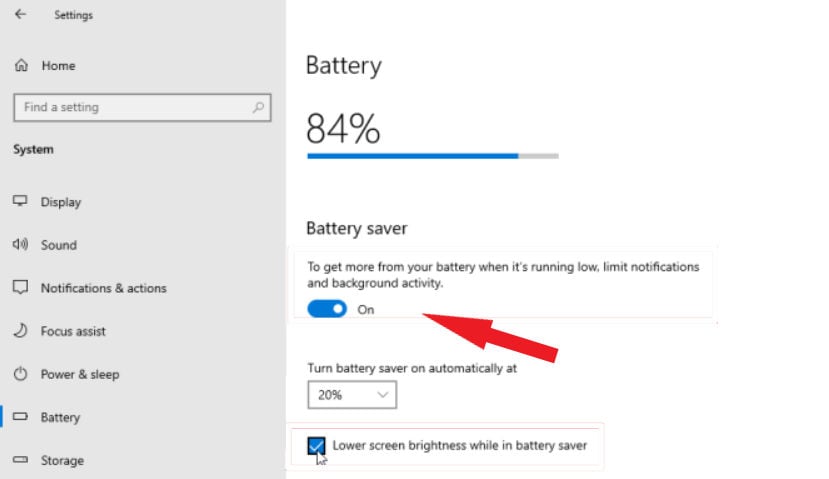Click the Find a setting search field
Screen dimensions: 829x479
142,107
